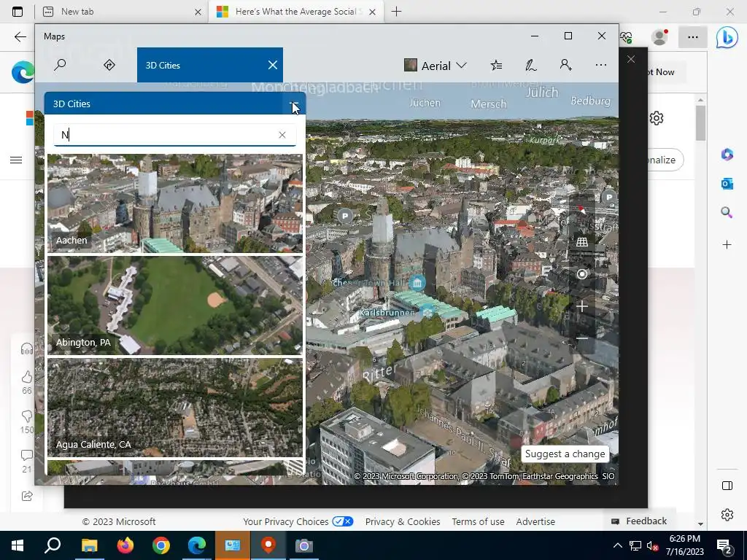This screenshot has width=747, height=560.
Task: Open the hamburger menu on the page
Action: point(16,160)
